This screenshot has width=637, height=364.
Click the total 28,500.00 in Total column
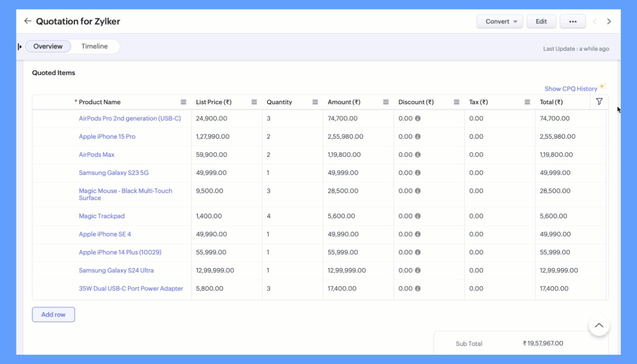tap(555, 191)
